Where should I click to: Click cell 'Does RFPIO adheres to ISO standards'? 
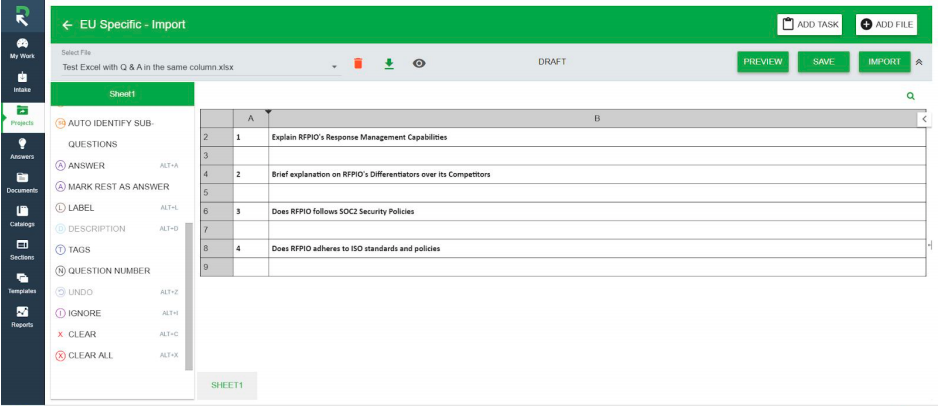pos(597,248)
